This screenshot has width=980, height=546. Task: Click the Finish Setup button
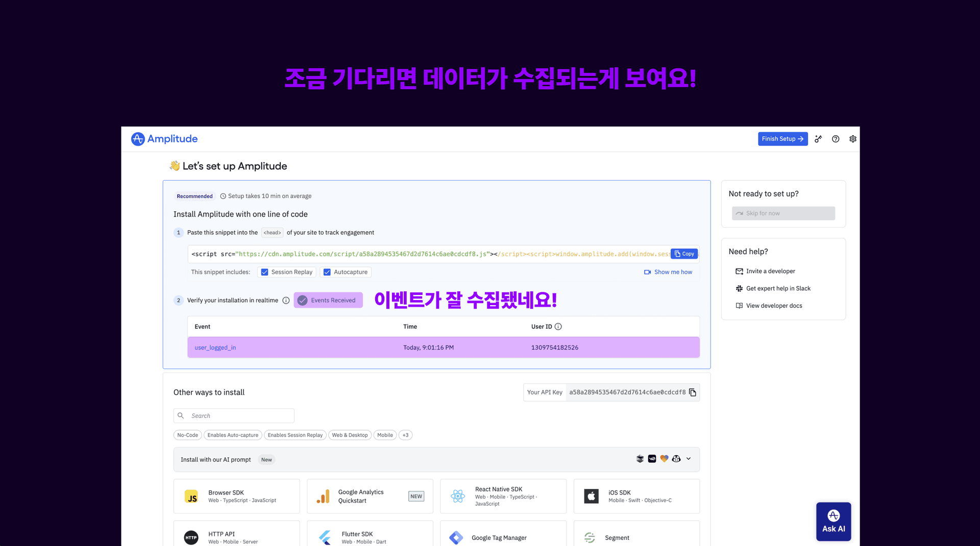click(782, 139)
